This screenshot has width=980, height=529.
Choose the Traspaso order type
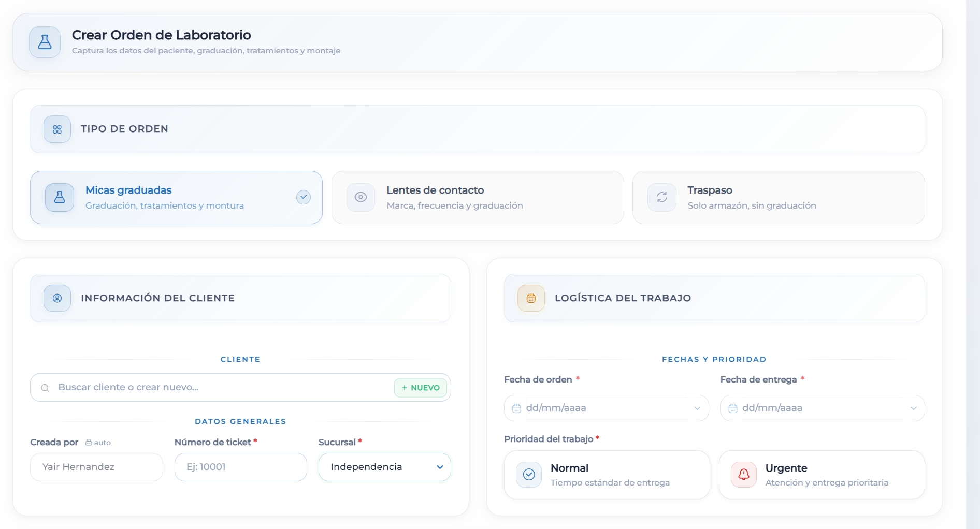coord(778,197)
